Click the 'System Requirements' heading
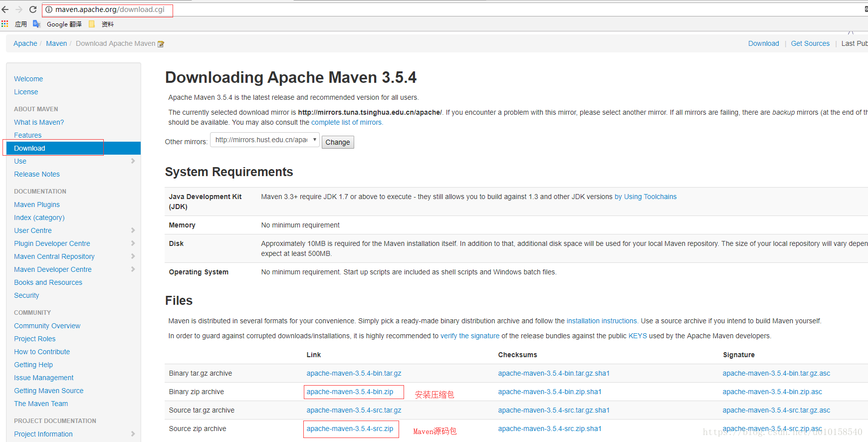This screenshot has width=868, height=442. [229, 172]
